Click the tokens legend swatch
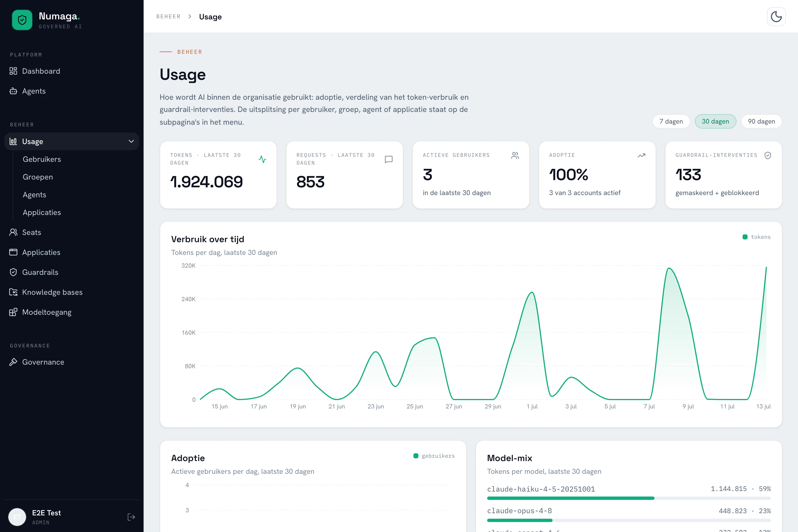This screenshot has width=798, height=532. pyautogui.click(x=745, y=237)
